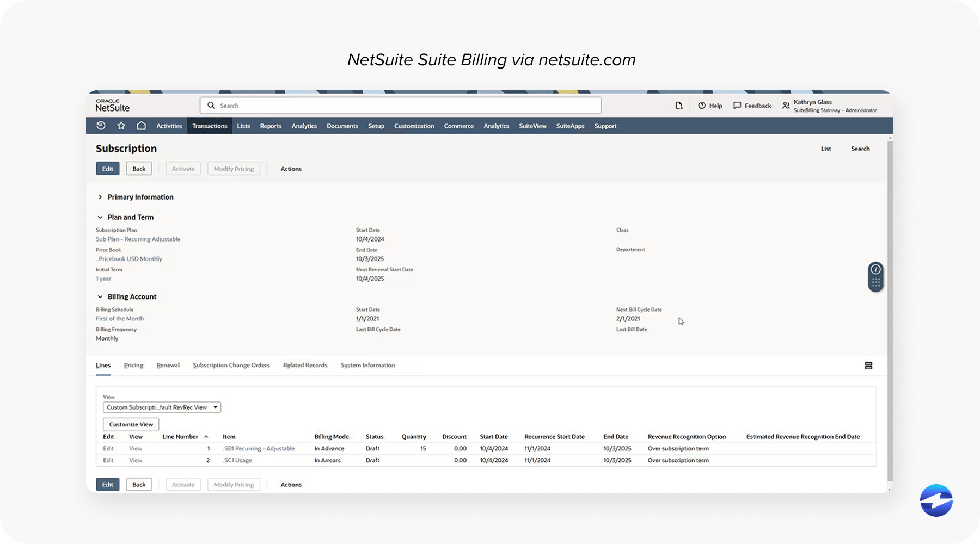Open Help in the header
980x544 pixels.
(x=710, y=106)
